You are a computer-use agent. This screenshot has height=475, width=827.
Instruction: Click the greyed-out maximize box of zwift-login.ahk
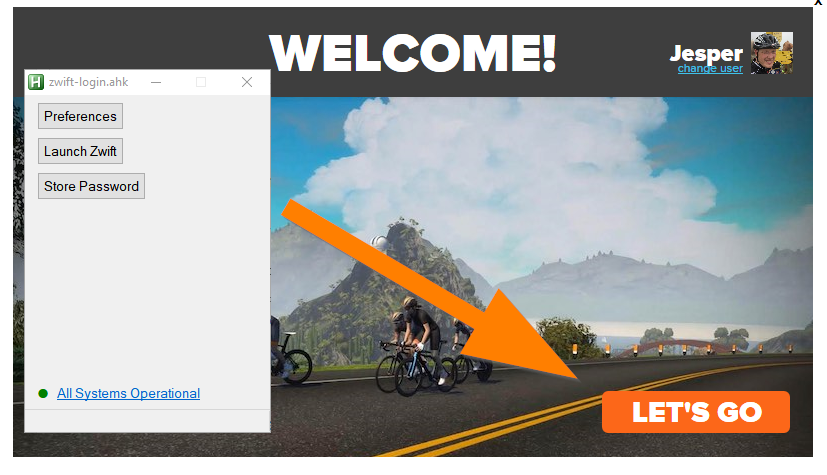click(x=201, y=82)
